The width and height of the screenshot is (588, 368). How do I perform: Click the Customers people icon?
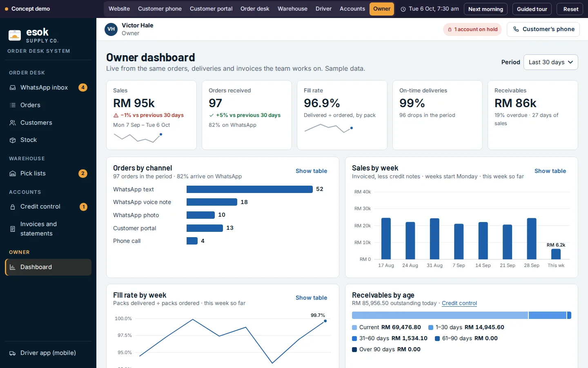pos(13,123)
